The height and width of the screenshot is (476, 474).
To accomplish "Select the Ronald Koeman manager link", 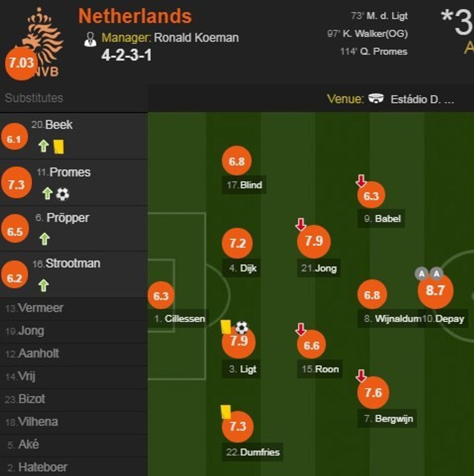I will tap(196, 38).
